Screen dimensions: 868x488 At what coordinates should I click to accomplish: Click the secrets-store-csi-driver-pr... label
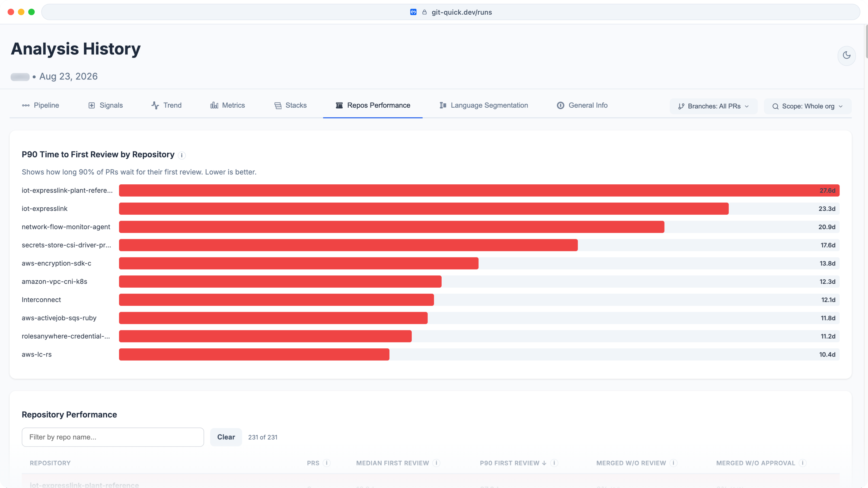click(x=66, y=245)
